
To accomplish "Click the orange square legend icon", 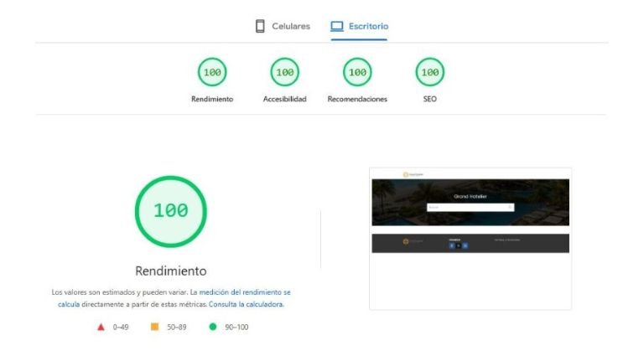I will coord(154,327).
